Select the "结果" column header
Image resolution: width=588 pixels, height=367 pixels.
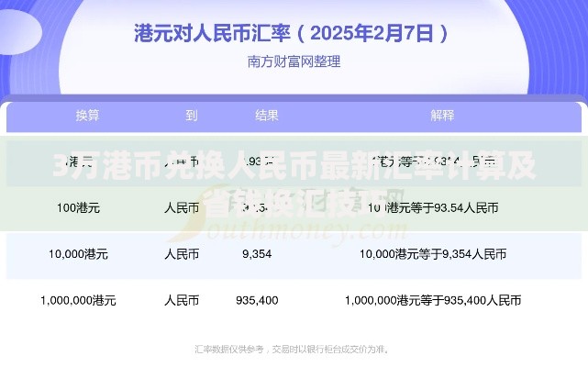click(x=267, y=116)
